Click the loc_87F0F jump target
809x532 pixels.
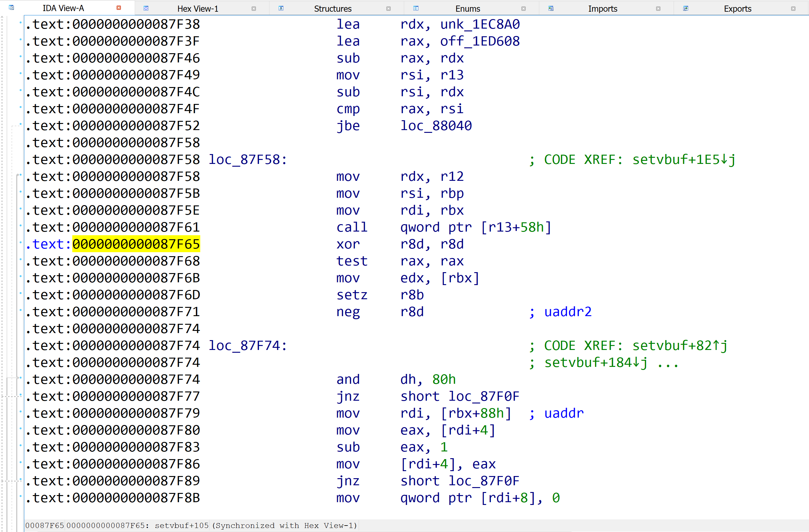click(x=484, y=396)
